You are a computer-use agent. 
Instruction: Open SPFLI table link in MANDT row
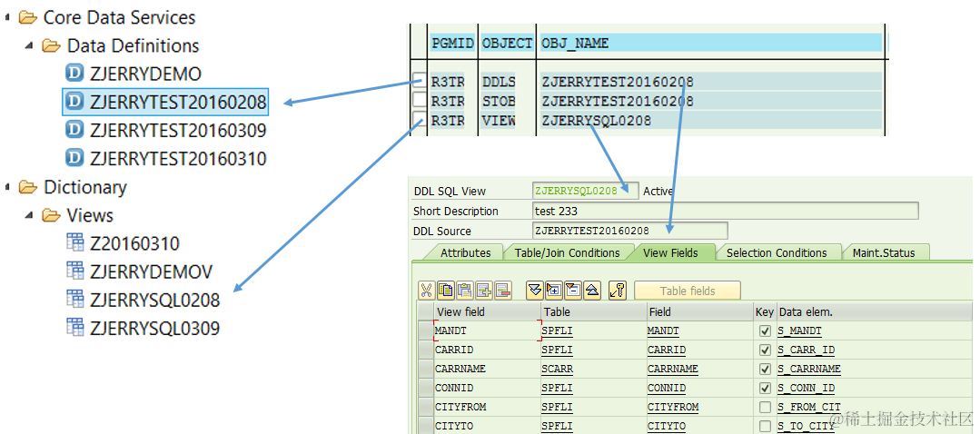coord(558,331)
